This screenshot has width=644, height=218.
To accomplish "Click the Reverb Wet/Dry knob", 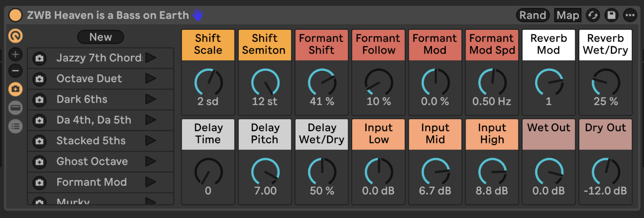I will (x=605, y=83).
